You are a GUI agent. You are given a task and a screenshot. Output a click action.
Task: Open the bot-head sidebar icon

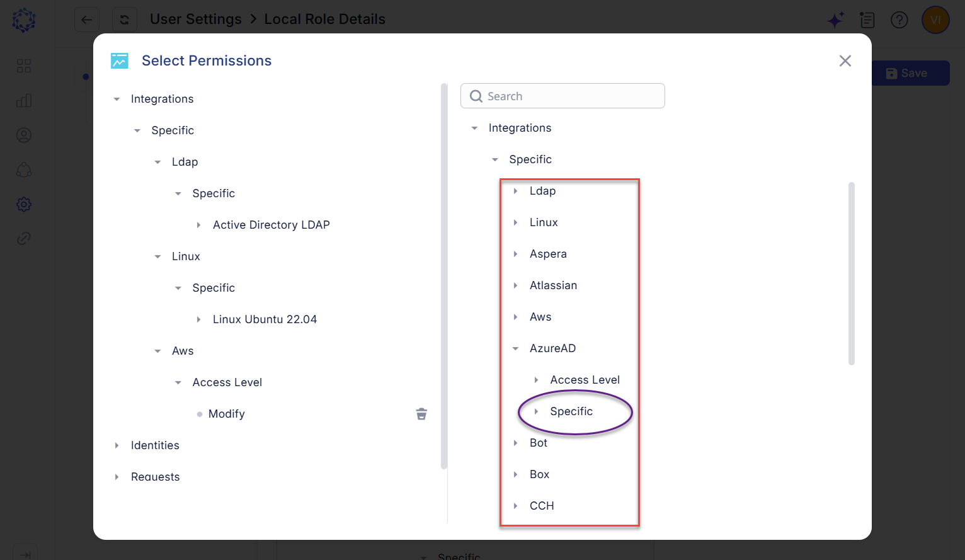[x=24, y=170]
